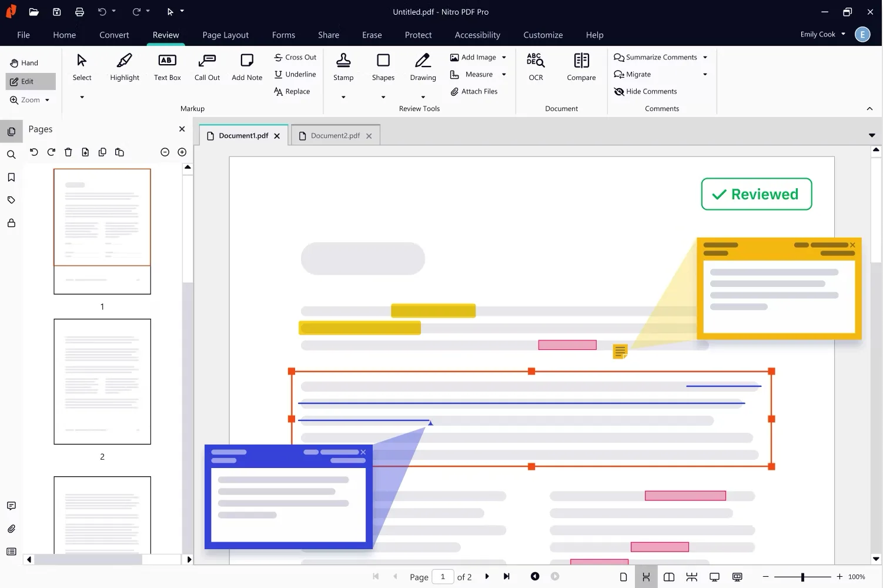The height and width of the screenshot is (588, 883).
Task: Switch to the Document2.pdf tab
Action: click(x=335, y=135)
